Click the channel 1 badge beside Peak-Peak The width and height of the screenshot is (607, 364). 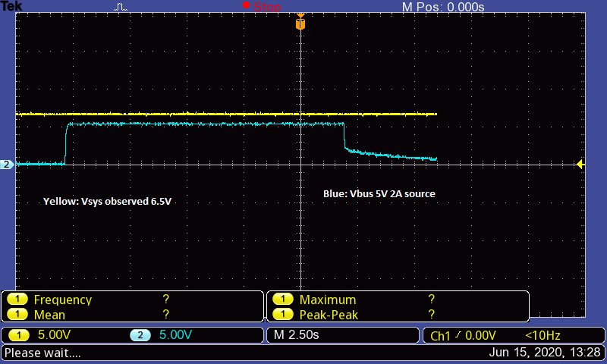[283, 314]
